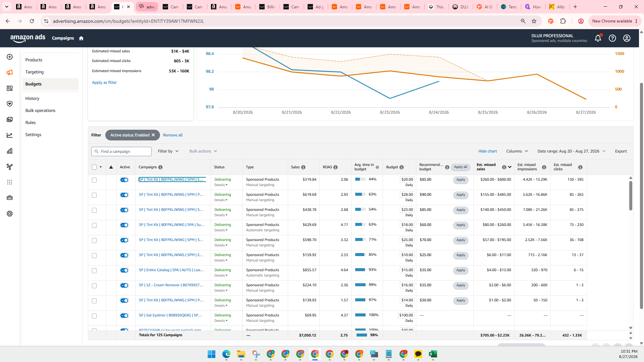This screenshot has width=644, height=362.
Task: Expand Details for the Entire Catalog campaign
Action: click(221, 276)
